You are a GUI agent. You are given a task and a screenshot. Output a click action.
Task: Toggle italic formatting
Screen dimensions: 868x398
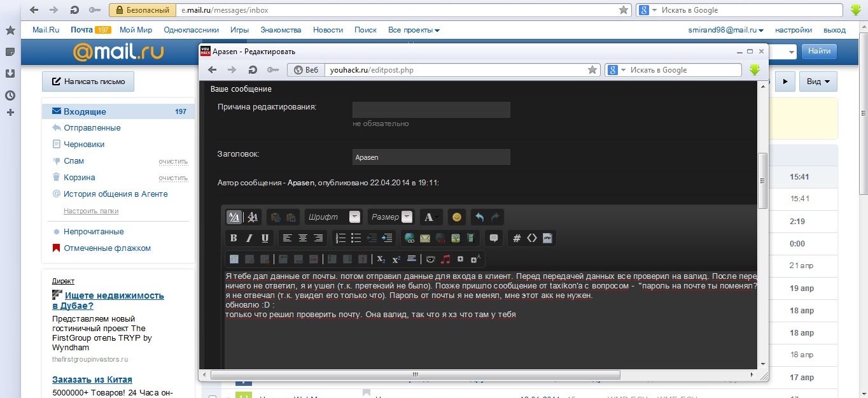pyautogui.click(x=249, y=238)
